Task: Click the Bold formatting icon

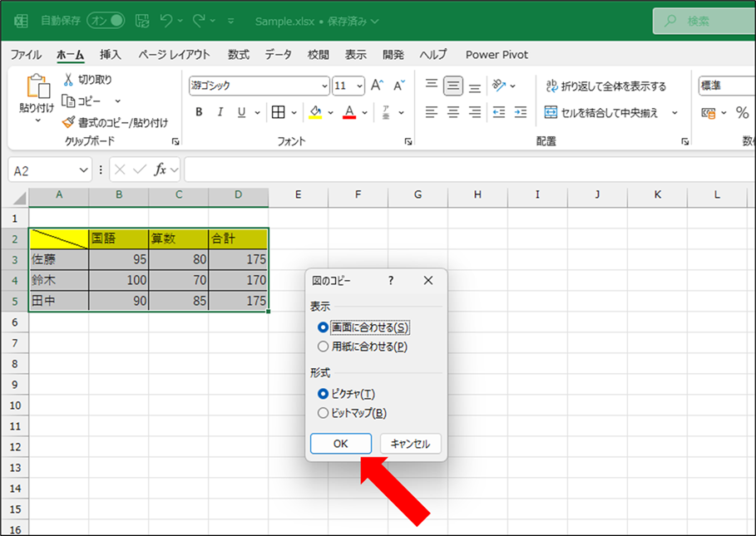Action: click(199, 112)
